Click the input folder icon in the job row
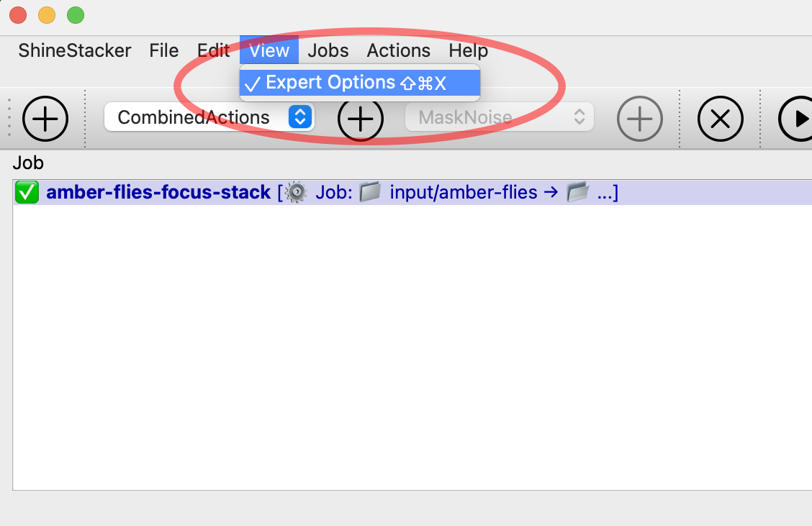Screen dimensions: 812x526 coord(370,193)
